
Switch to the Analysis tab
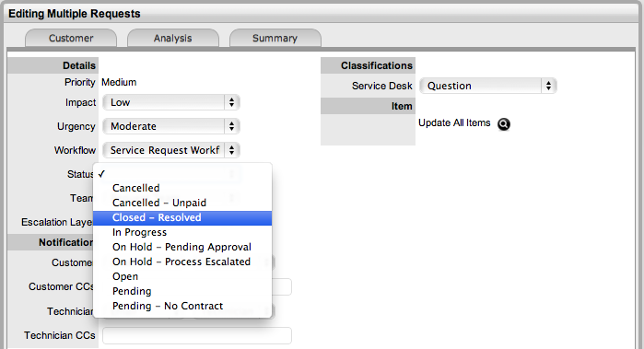173,38
